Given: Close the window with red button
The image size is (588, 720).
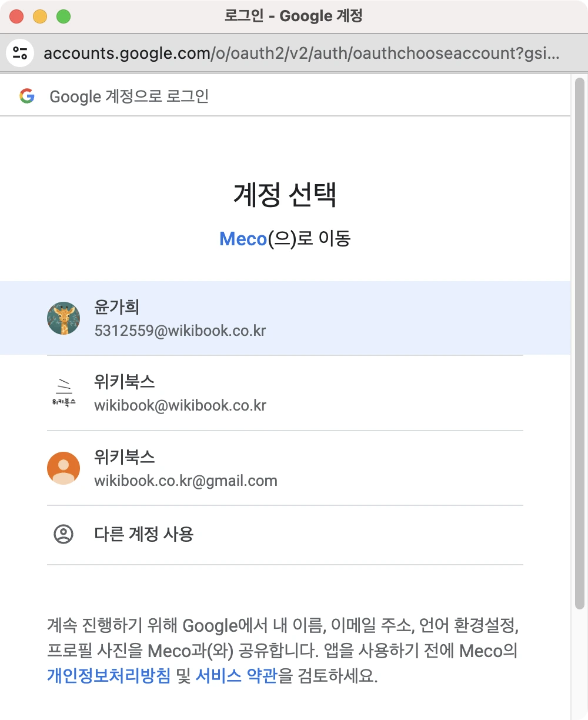Looking at the screenshot, I should point(16,16).
